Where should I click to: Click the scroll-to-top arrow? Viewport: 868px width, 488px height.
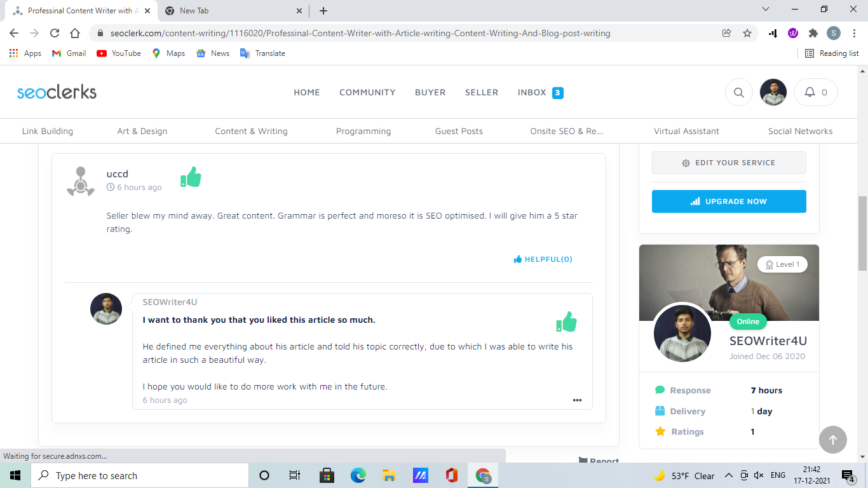point(832,439)
